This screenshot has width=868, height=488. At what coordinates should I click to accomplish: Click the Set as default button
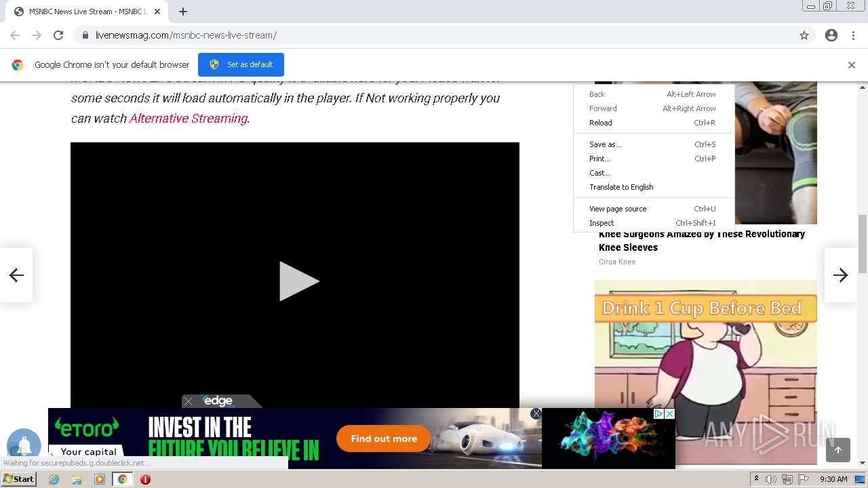(x=241, y=64)
